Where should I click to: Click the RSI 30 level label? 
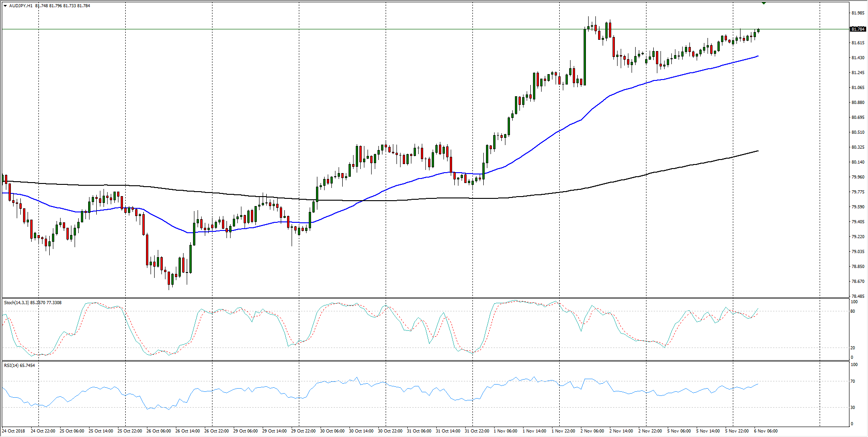[x=853, y=407]
